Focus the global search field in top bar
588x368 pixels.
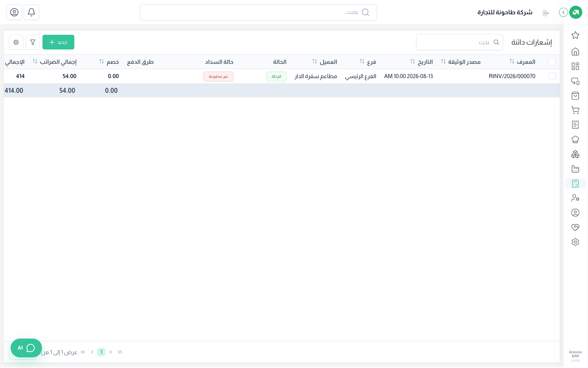tap(258, 12)
